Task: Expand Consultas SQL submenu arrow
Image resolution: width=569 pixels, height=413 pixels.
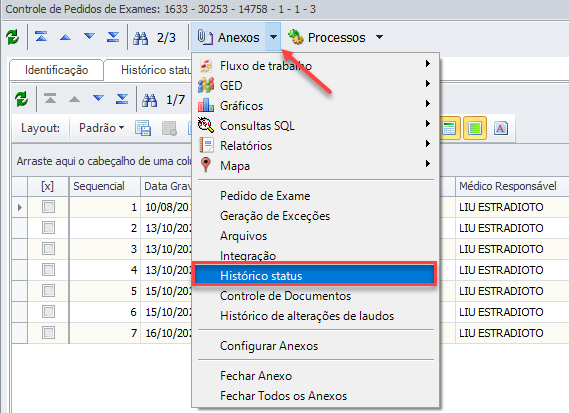Action: click(x=428, y=124)
